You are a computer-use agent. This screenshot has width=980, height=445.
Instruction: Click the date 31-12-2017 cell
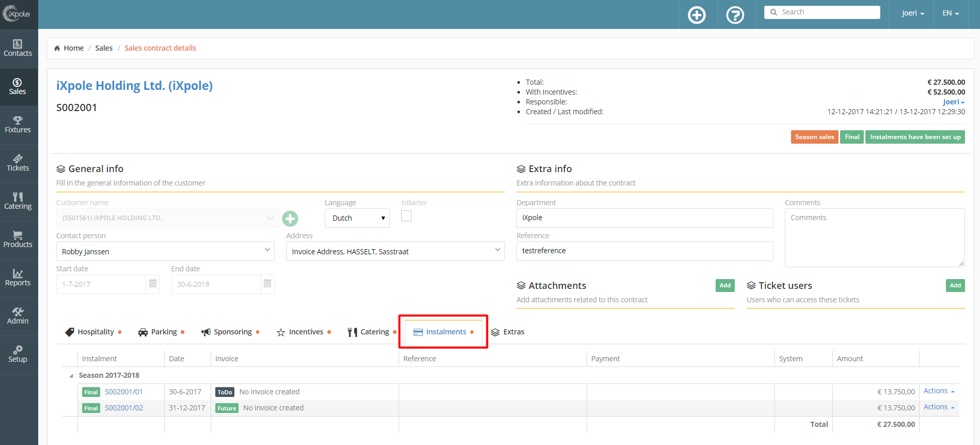(187, 408)
